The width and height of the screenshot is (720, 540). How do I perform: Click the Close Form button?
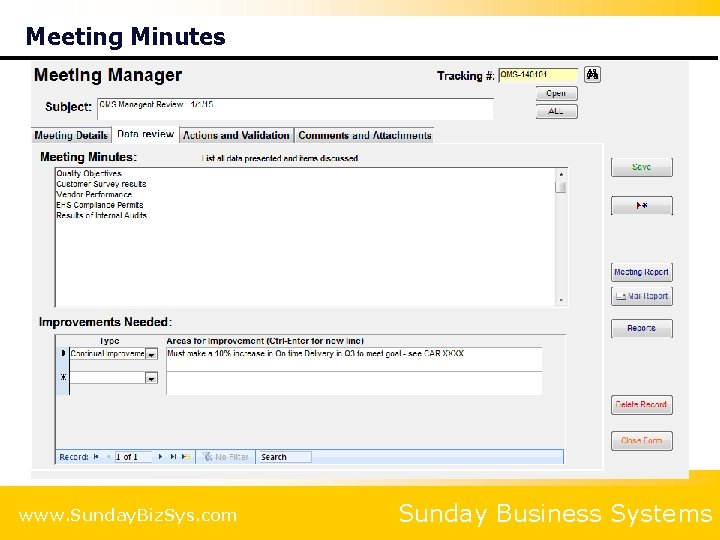641,441
